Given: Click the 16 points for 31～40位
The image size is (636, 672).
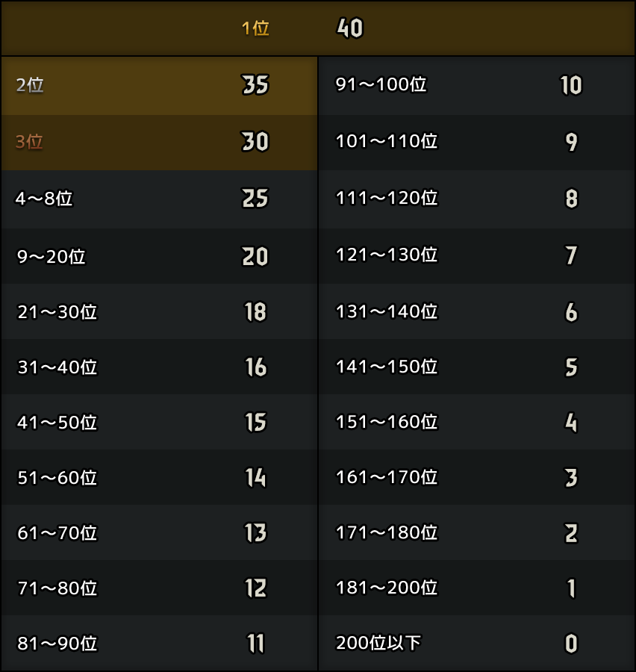Looking at the screenshot, I should 256,367.
